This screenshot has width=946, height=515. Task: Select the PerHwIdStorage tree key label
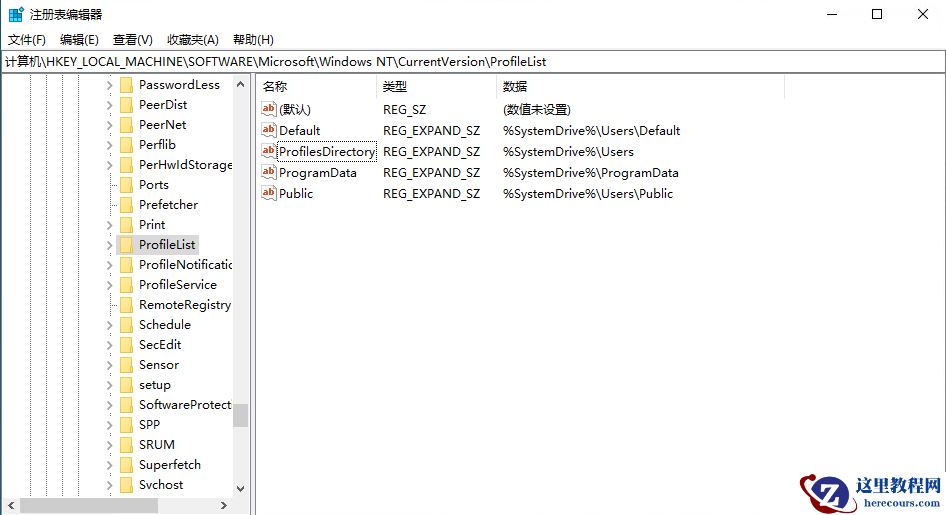(185, 165)
